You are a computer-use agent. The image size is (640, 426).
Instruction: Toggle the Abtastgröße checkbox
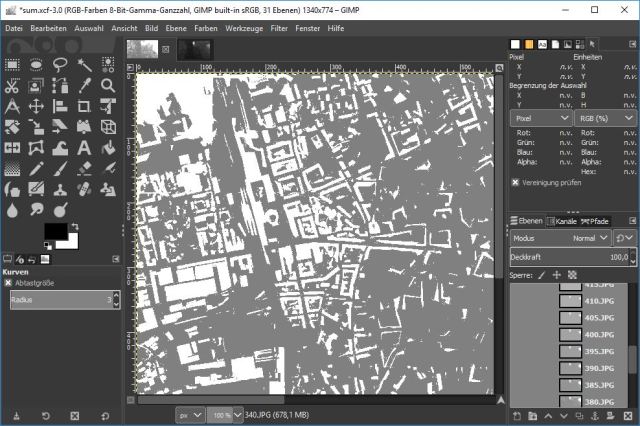[8, 283]
